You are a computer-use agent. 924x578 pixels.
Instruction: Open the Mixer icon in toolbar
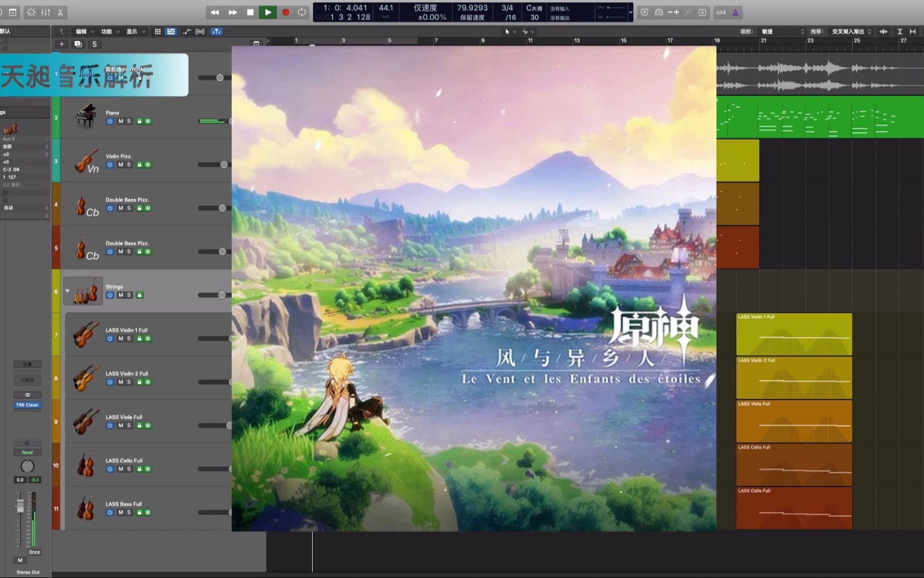(x=46, y=12)
